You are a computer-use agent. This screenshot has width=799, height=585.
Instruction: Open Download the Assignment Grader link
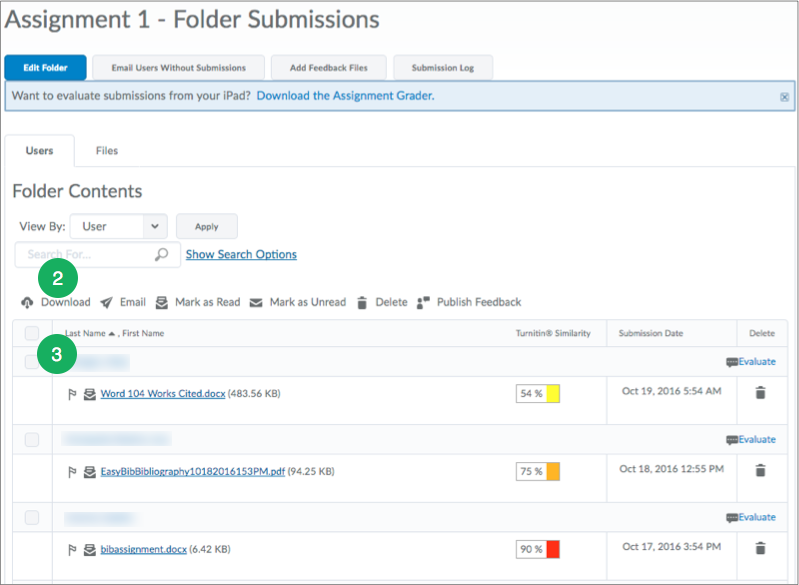[x=345, y=96]
